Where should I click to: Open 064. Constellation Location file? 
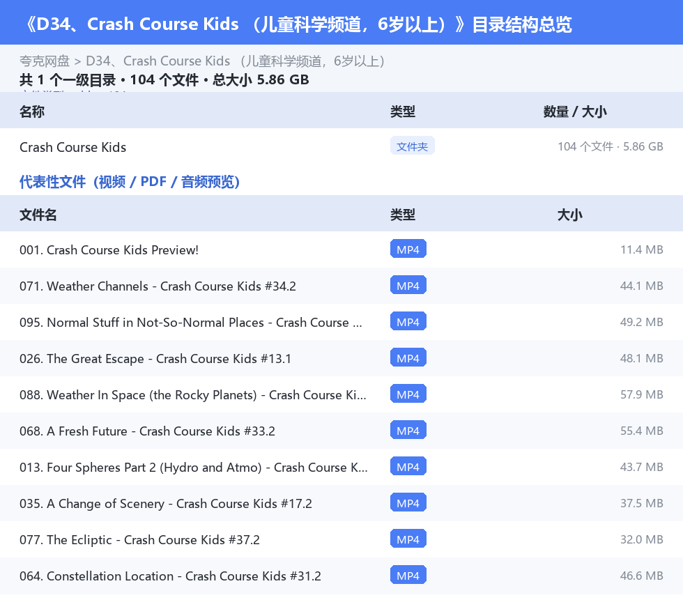tap(170, 576)
